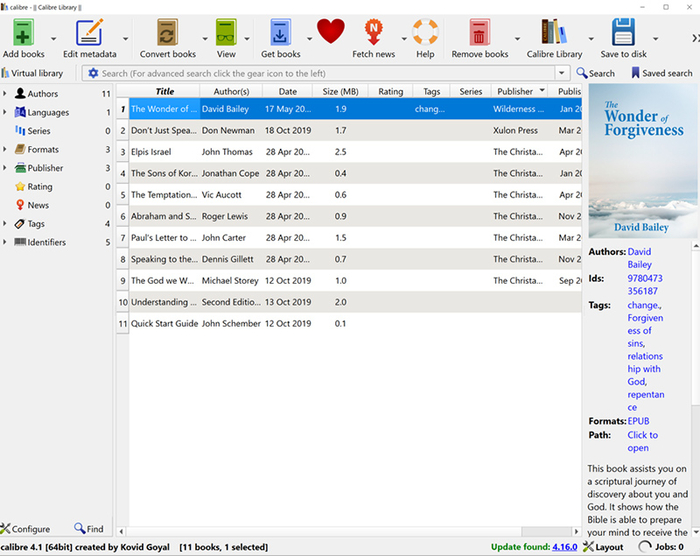
Task: Sort by Size (MB) column header
Action: (x=341, y=91)
